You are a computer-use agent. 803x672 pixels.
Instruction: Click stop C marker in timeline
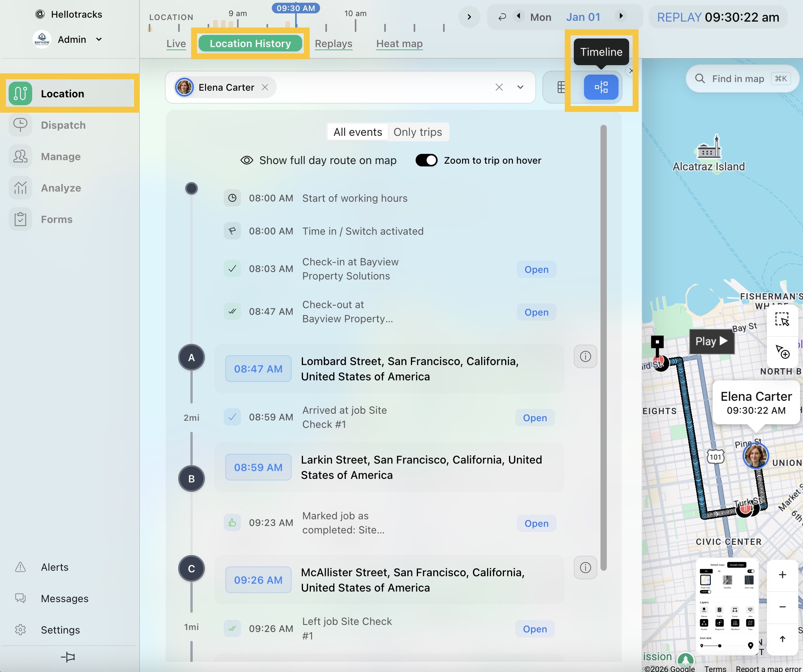click(192, 568)
